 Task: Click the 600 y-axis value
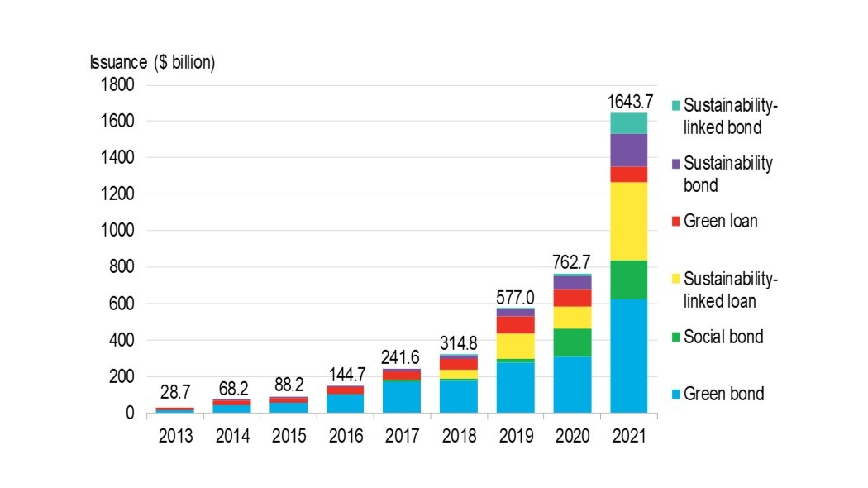coord(122,304)
